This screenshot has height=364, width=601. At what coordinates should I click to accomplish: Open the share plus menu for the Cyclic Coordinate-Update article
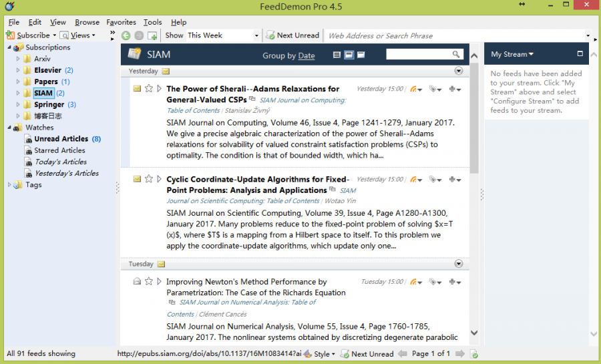pos(455,179)
